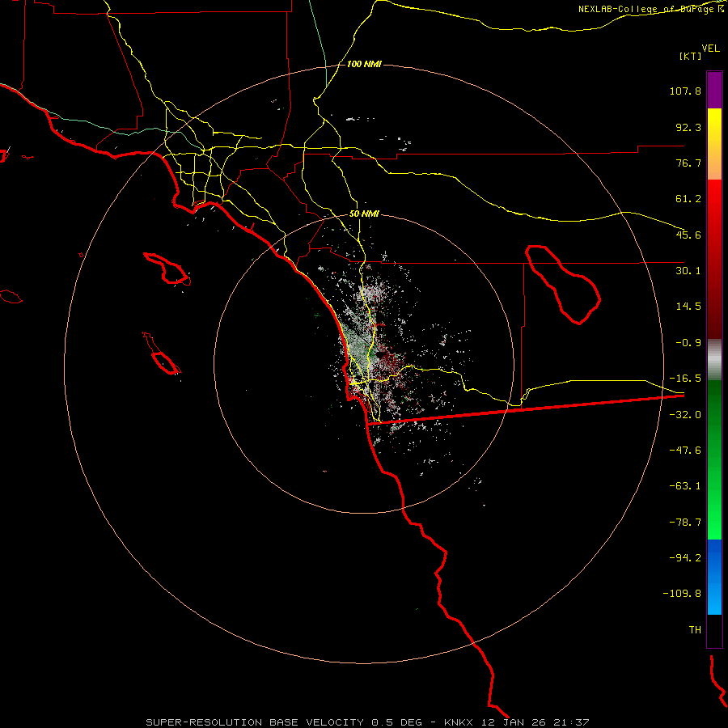
Task: Click the Salton Sea outline on the map
Action: pyautogui.click(x=563, y=285)
